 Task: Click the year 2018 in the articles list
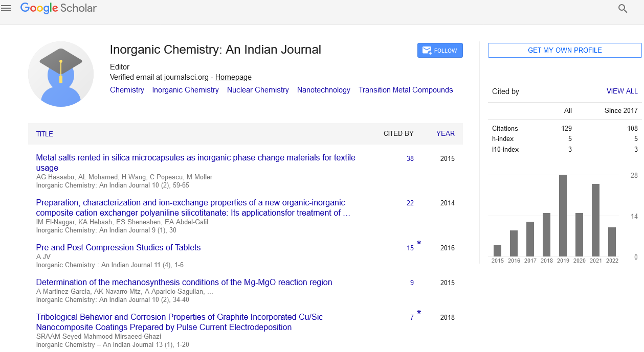pyautogui.click(x=448, y=317)
